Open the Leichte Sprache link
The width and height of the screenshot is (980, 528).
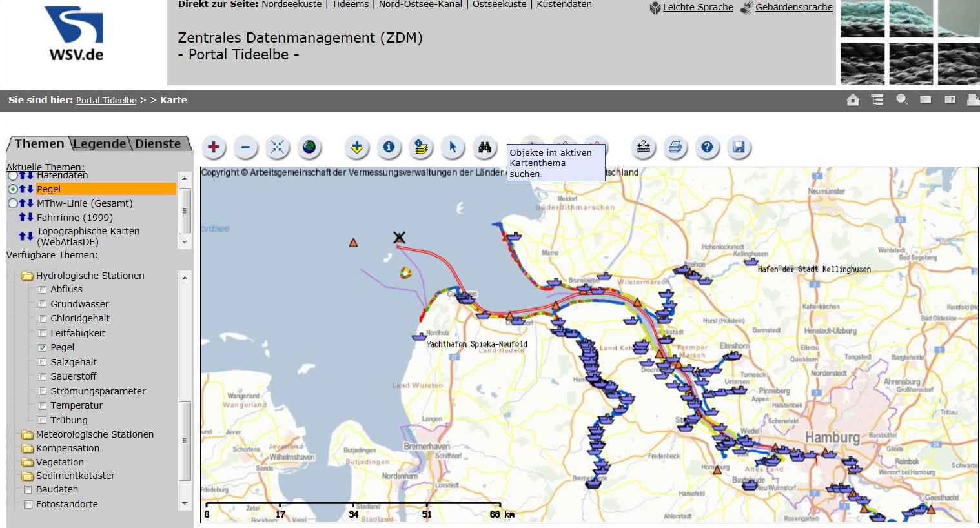[x=697, y=7]
